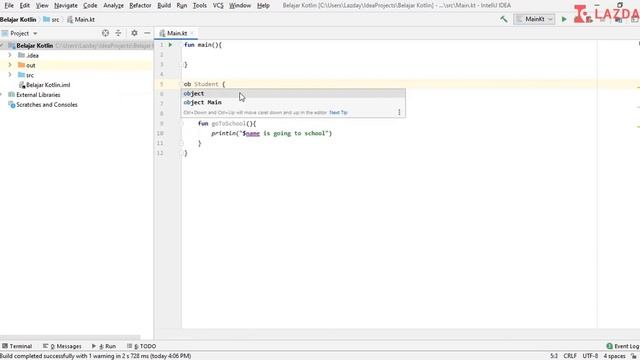The image size is (640, 360).
Task: Click the fold-end marker on line 12
Action: pyautogui.click(x=182, y=153)
